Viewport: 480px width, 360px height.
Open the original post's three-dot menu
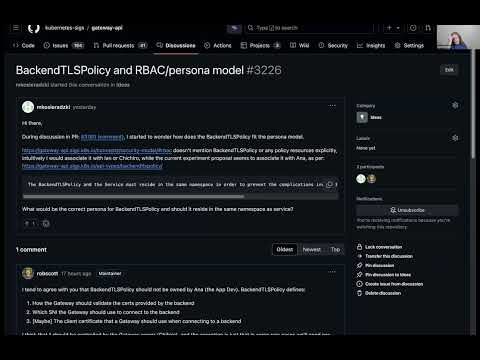(332, 106)
